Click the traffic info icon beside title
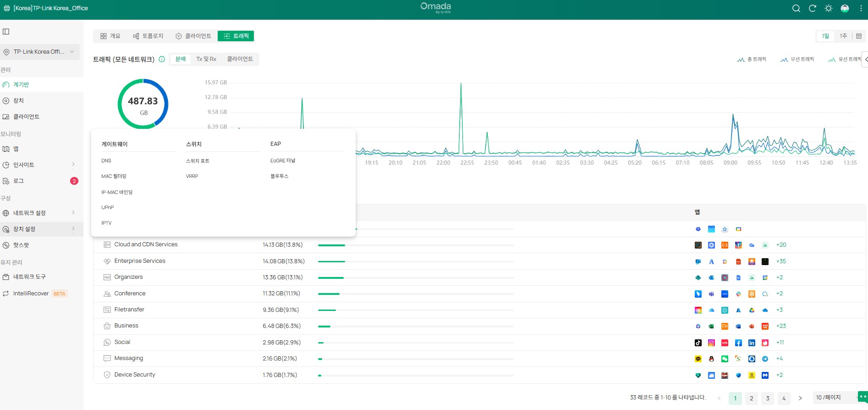This screenshot has height=410, width=868. point(162,59)
